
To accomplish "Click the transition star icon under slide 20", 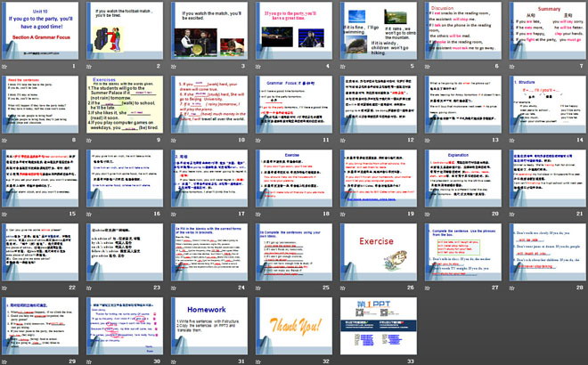I will click(428, 214).
